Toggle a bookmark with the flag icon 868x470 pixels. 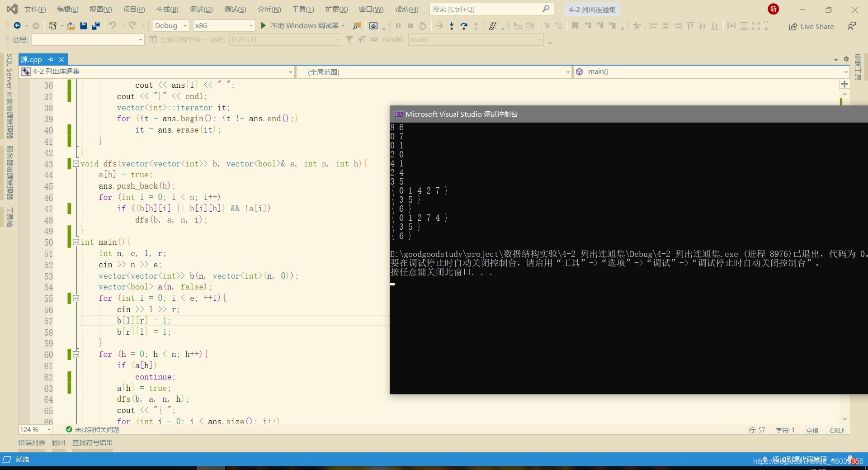[x=575, y=26]
